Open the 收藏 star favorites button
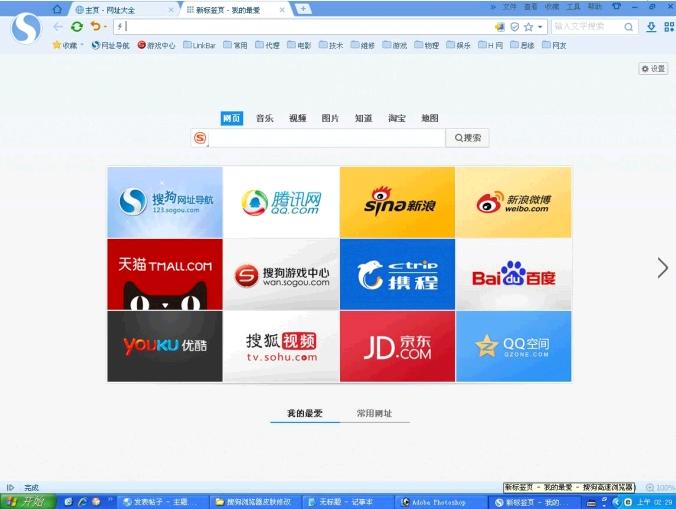Screen dimensions: 676x509 click(x=66, y=45)
